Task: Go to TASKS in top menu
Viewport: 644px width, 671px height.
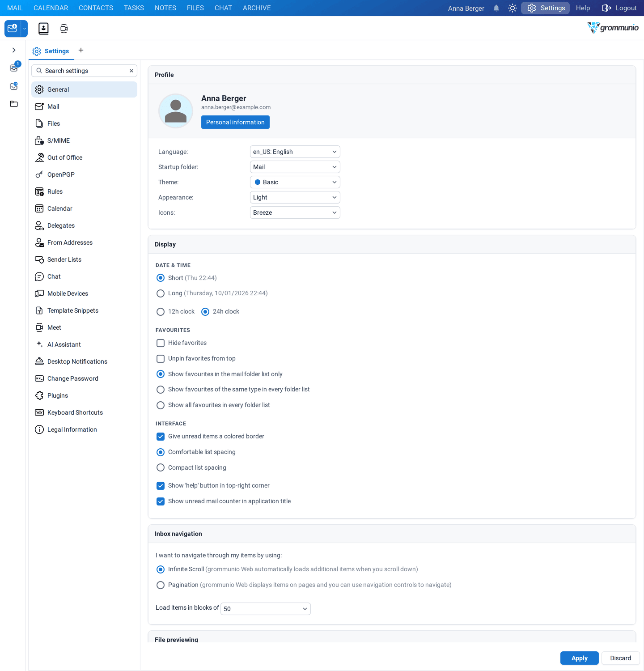Action: tap(134, 8)
